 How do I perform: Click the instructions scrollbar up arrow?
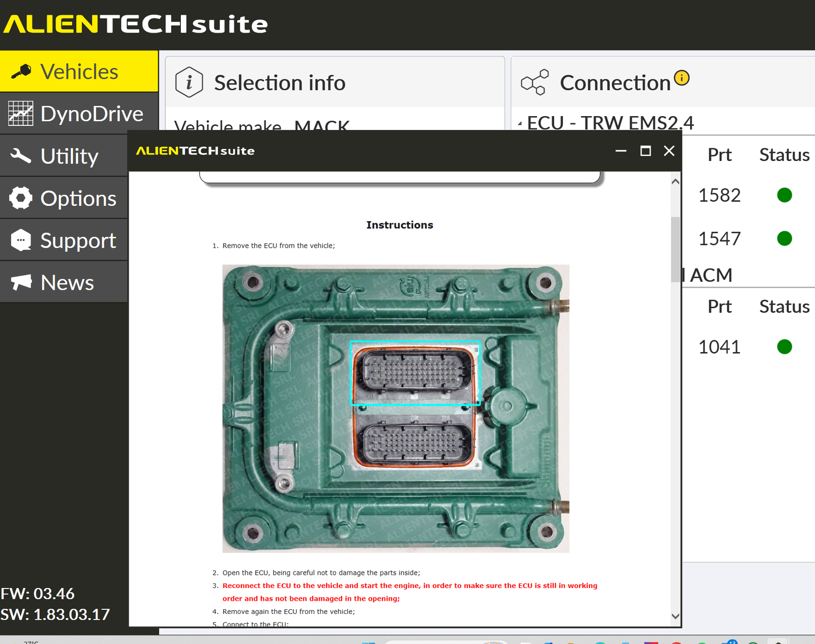[675, 182]
